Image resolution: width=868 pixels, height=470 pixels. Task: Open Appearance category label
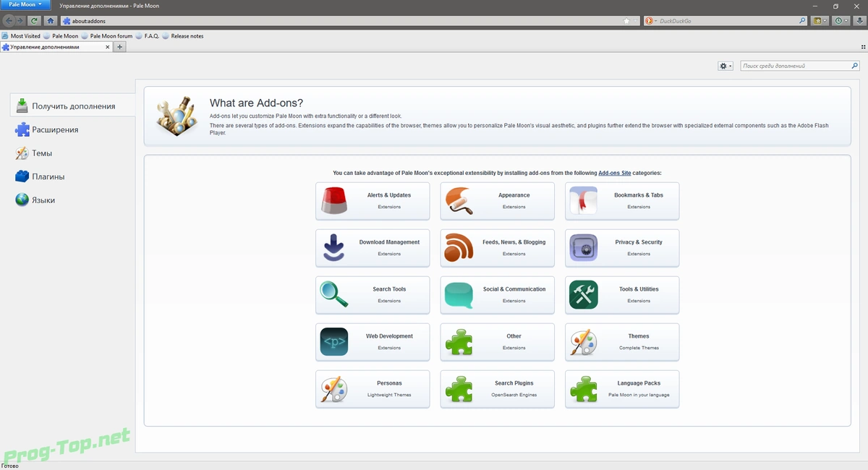[514, 195]
